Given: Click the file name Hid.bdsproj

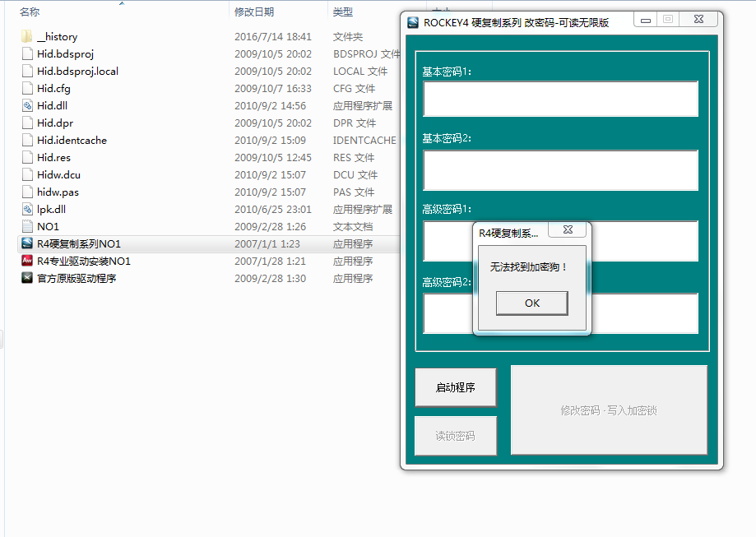Looking at the screenshot, I should click(x=65, y=54).
